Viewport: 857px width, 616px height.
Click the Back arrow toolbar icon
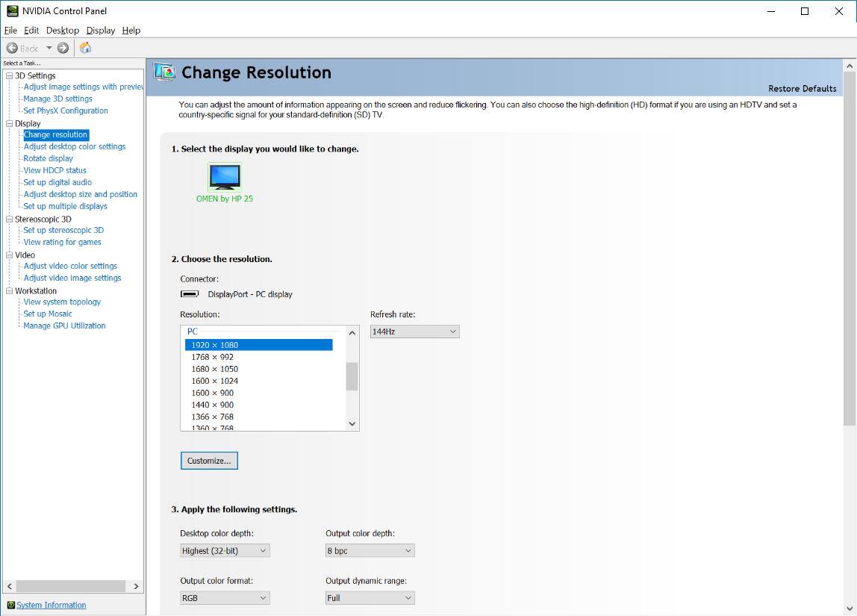(13, 48)
